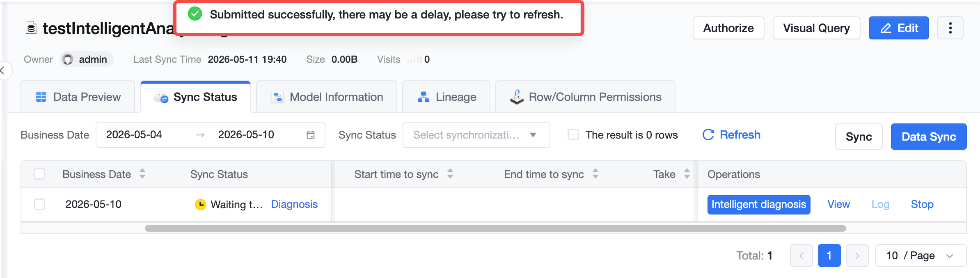Screen dimensions: 980x278
Task: Open the three-dot more options menu
Action: click(x=950, y=28)
